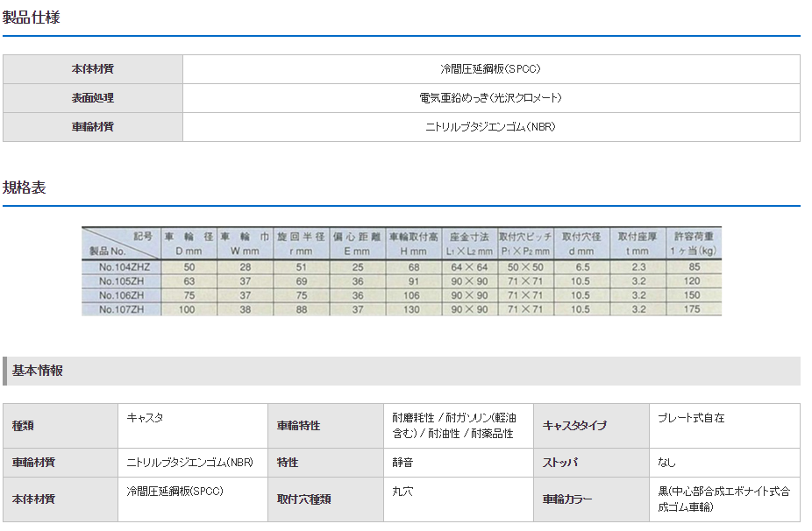Click mounting height value 106
812x531 pixels.
(411, 295)
